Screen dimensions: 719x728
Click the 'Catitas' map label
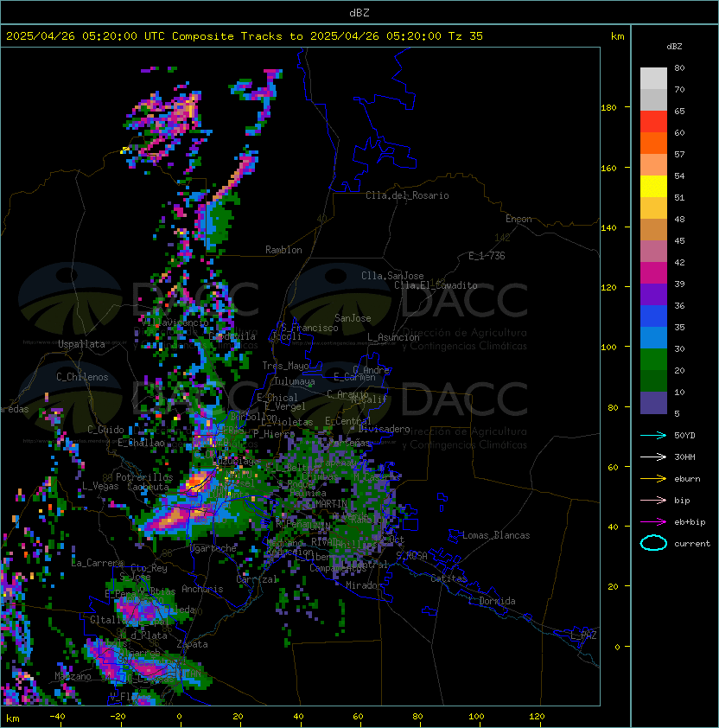[x=449, y=578]
